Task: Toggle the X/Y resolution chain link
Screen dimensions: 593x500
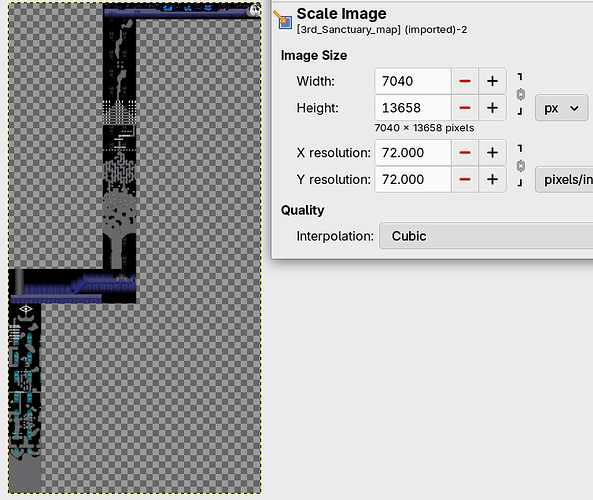Action: coord(521,166)
